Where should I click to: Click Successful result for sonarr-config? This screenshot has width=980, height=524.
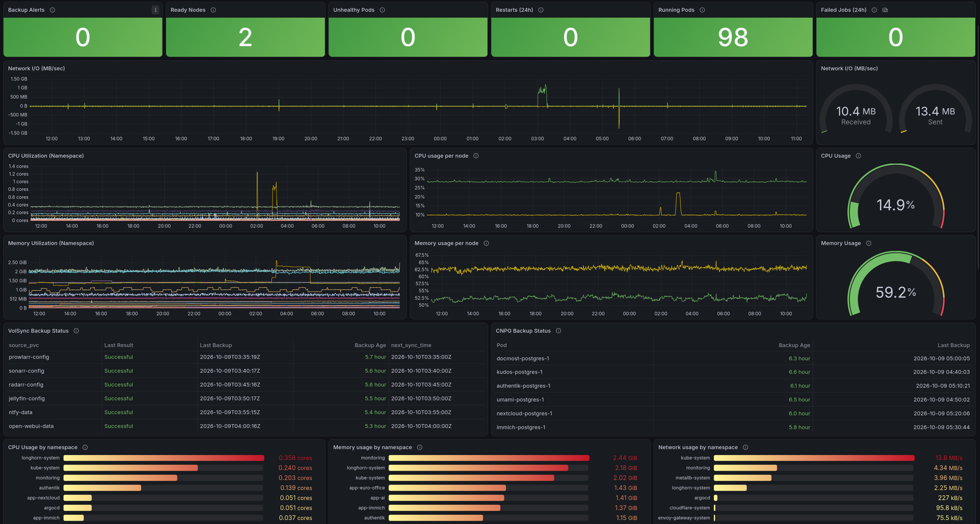click(119, 371)
